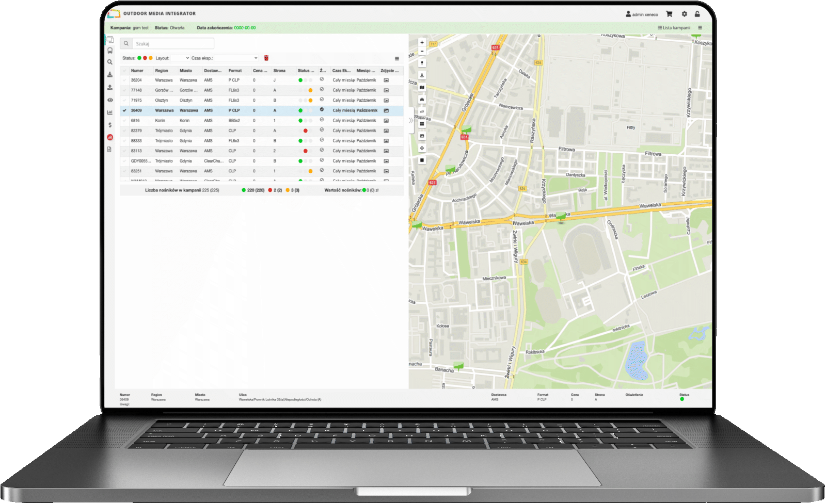Zoom in on the map
826x504 pixels.
point(422,43)
